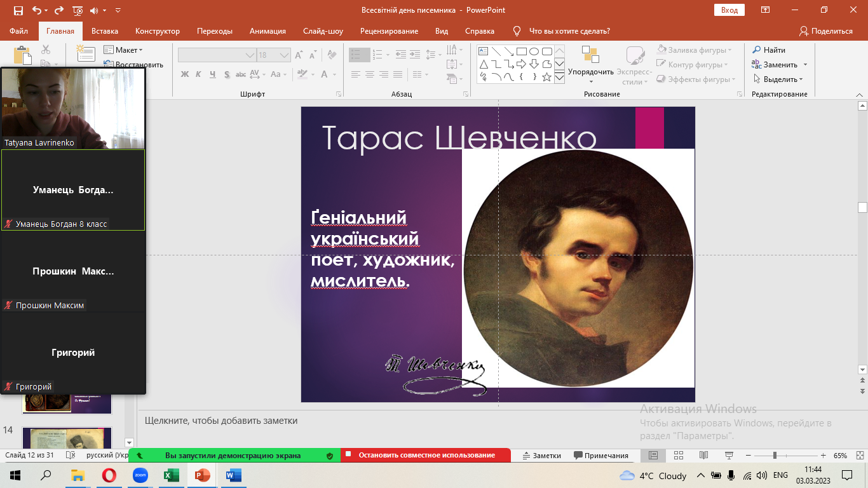
Task: Increase font size icon
Action: [299, 55]
